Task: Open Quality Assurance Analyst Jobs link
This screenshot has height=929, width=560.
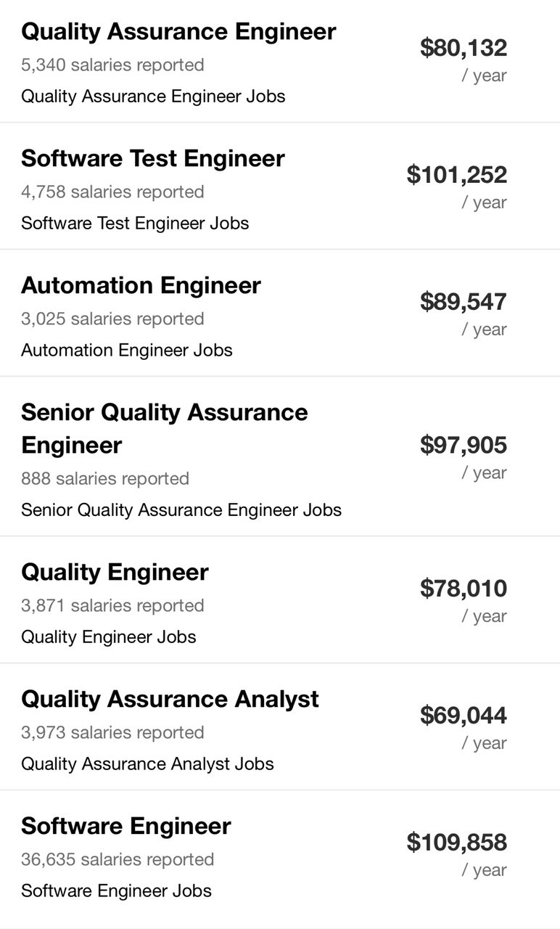Action: click(x=147, y=764)
